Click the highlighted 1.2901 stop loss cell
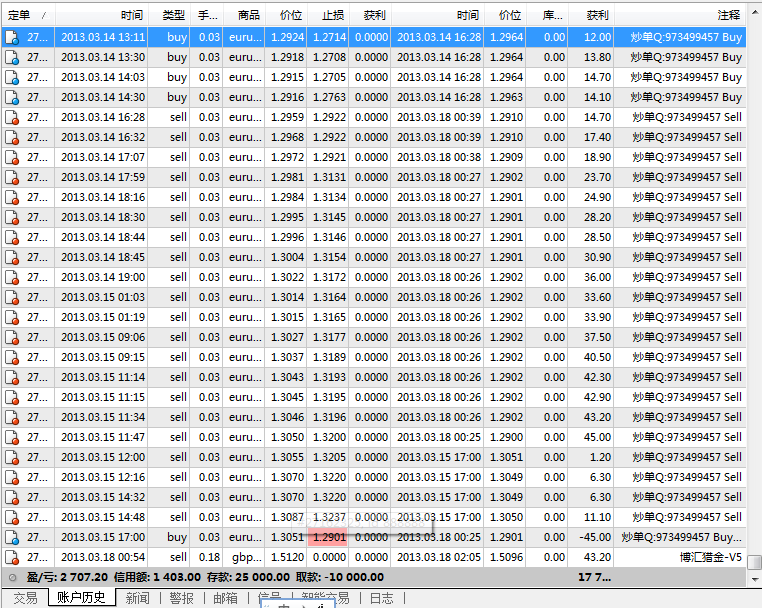Image resolution: width=762 pixels, height=608 pixels. coord(328,538)
